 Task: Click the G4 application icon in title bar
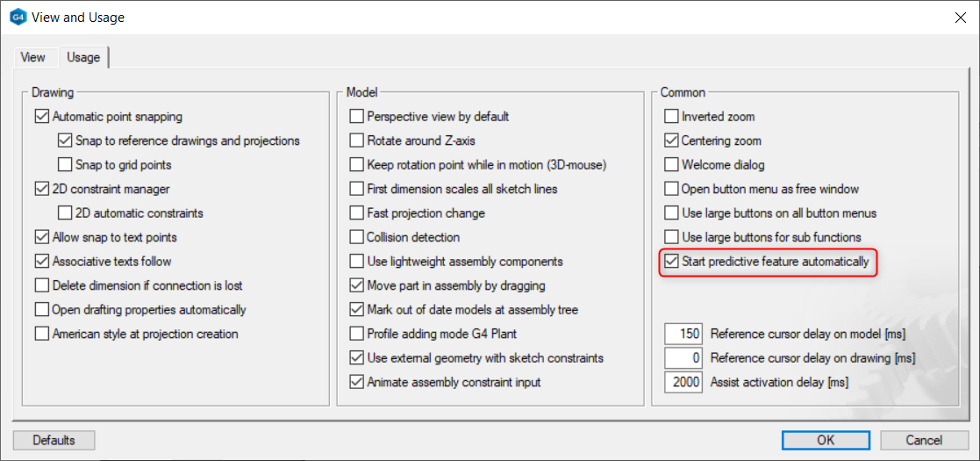tap(18, 17)
